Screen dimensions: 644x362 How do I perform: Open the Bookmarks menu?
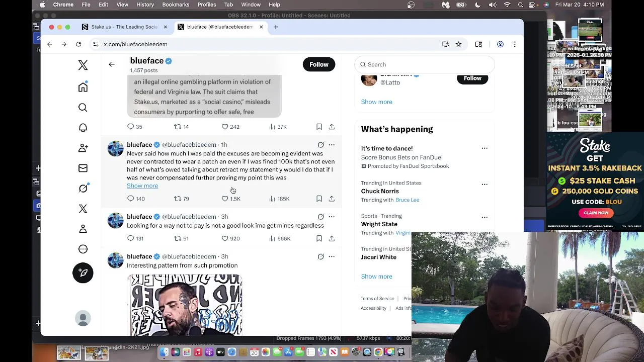pyautogui.click(x=176, y=5)
